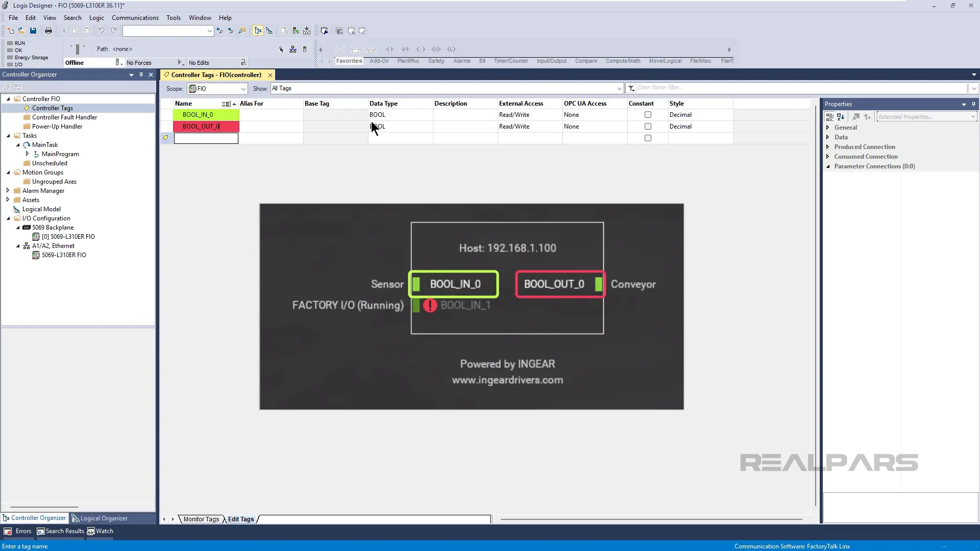Click the Verify Controller icon
Viewport: 980px width, 551px height.
click(x=296, y=31)
